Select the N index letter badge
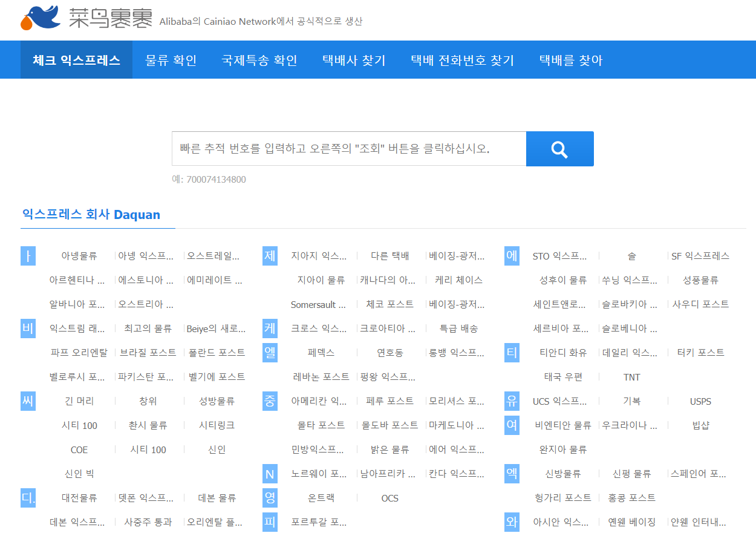756x533 pixels. coord(270,474)
